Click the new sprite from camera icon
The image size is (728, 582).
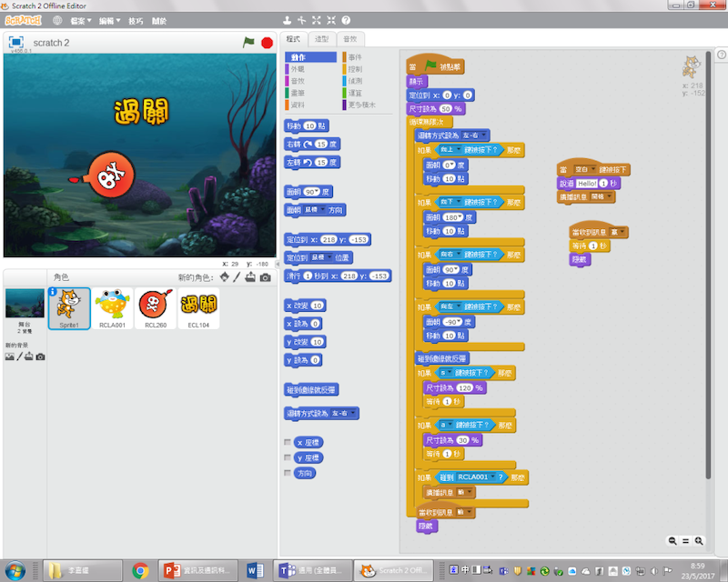(265, 276)
